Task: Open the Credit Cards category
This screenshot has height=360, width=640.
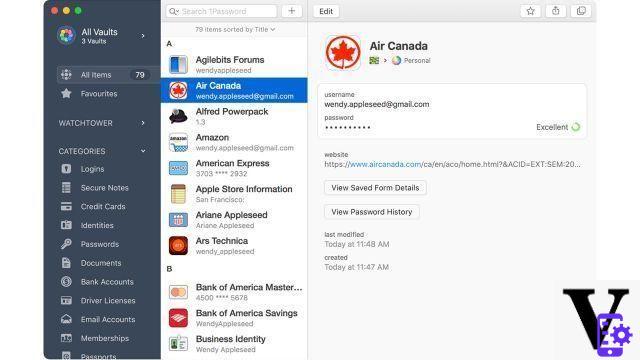Action: [x=103, y=206]
